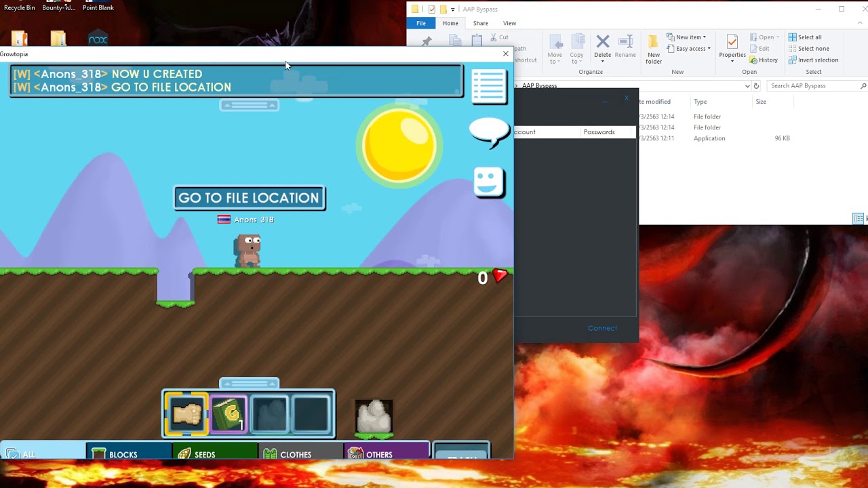This screenshot has width=868, height=488.
Task: Switch to SEEDS inventory tab
Action: pyautogui.click(x=215, y=452)
